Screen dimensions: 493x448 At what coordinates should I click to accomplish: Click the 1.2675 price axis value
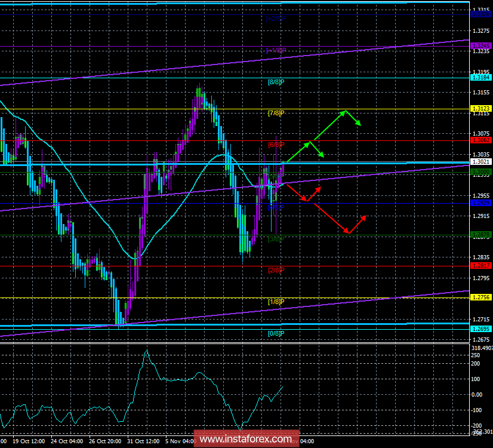point(482,340)
